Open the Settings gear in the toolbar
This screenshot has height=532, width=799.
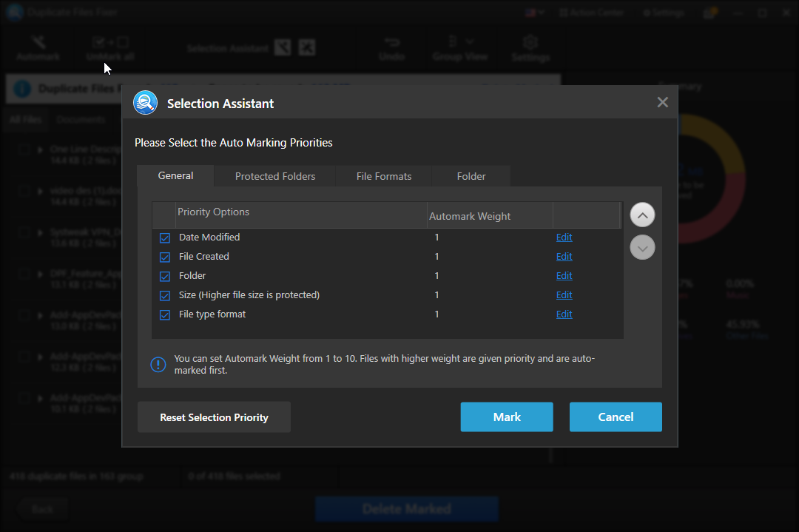tap(530, 47)
